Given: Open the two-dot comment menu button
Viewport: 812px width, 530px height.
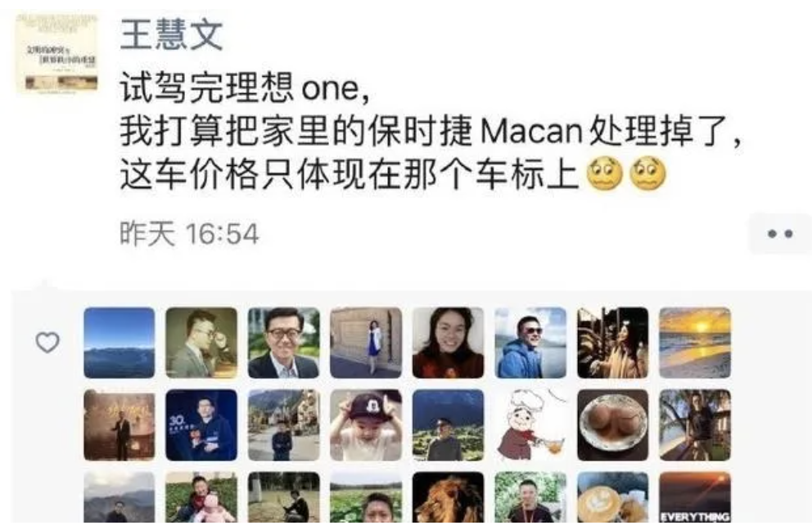Looking at the screenshot, I should point(780,234).
